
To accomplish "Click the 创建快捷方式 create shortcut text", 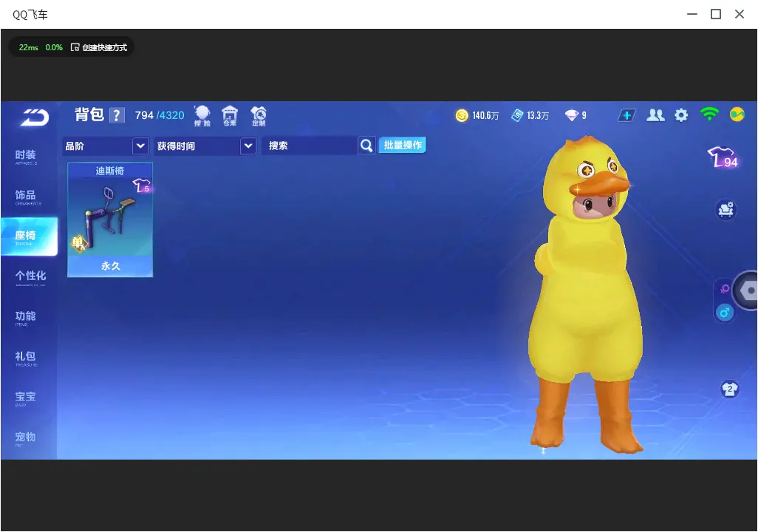I will [x=104, y=47].
